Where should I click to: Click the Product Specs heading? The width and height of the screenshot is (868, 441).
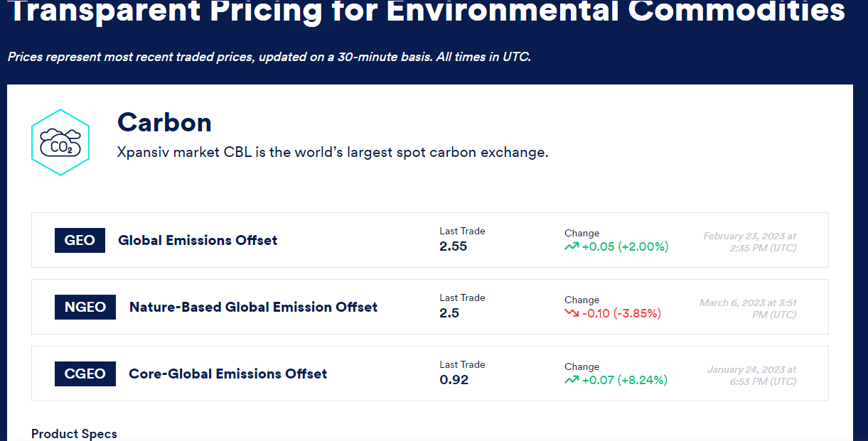click(x=74, y=434)
